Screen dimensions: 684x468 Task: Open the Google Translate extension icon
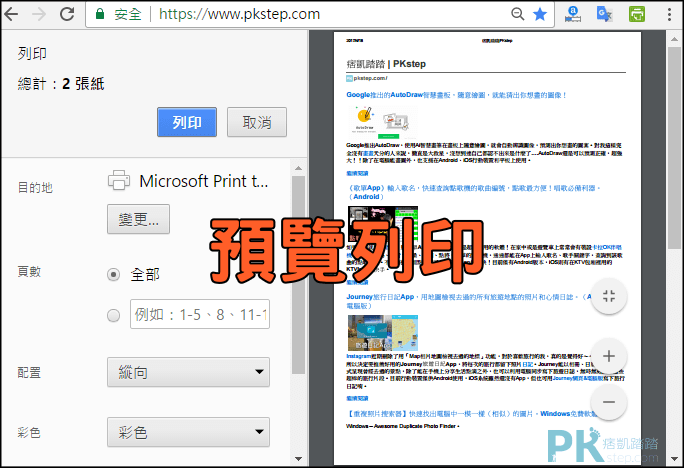tap(604, 14)
